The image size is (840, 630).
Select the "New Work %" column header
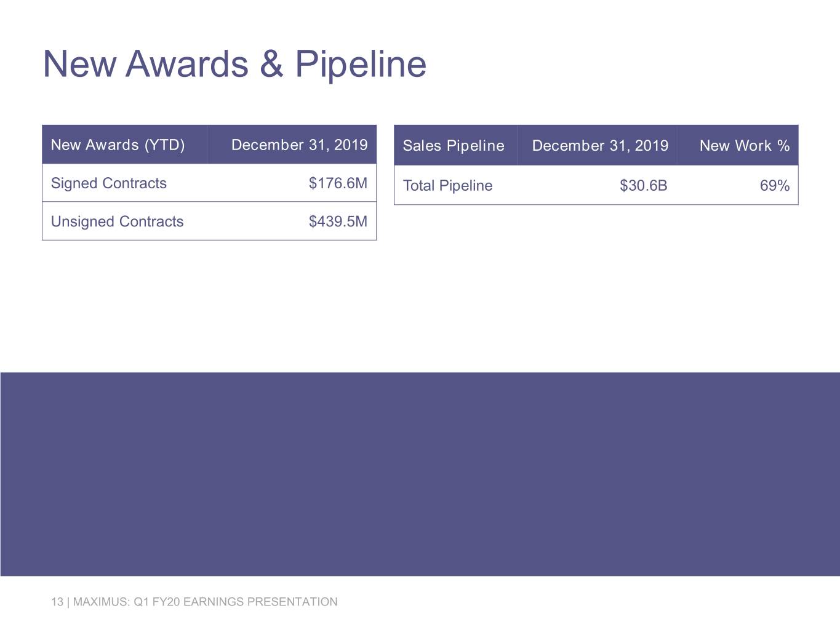745,146
